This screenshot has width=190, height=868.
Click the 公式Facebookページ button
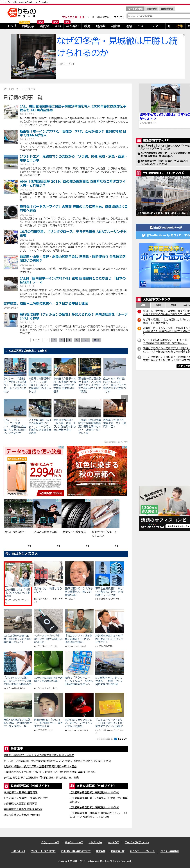pos(163,227)
